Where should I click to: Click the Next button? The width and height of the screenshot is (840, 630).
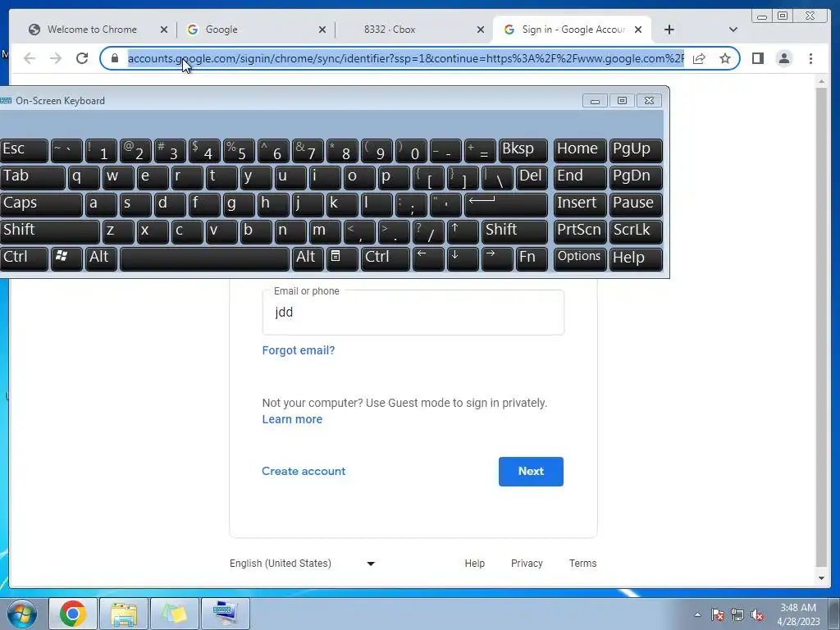point(531,472)
